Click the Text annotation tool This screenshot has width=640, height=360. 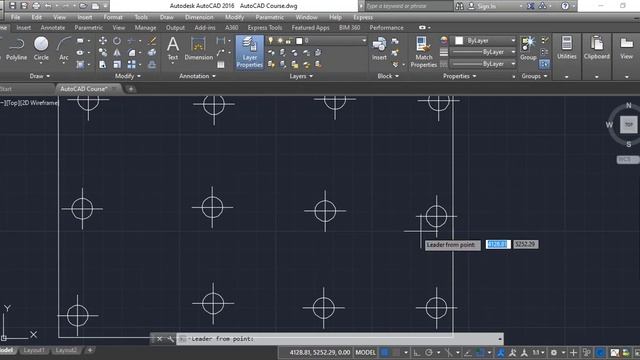point(173,49)
